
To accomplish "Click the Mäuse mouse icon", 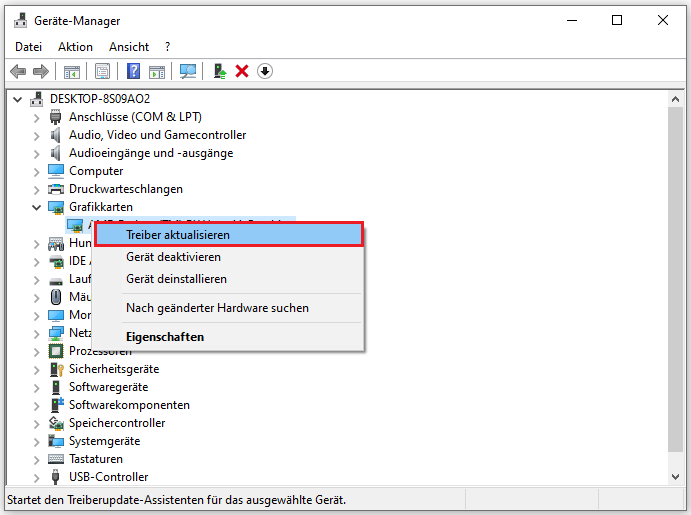I will point(56,297).
